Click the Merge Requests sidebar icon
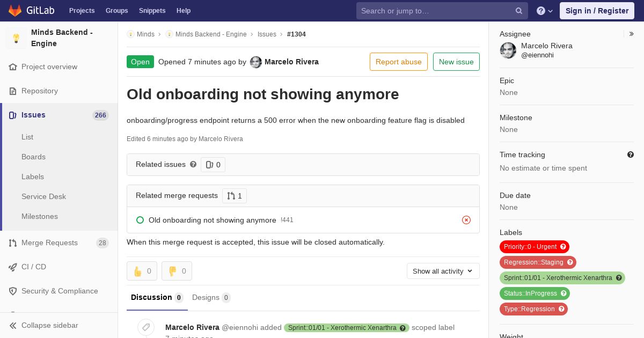 tap(13, 243)
